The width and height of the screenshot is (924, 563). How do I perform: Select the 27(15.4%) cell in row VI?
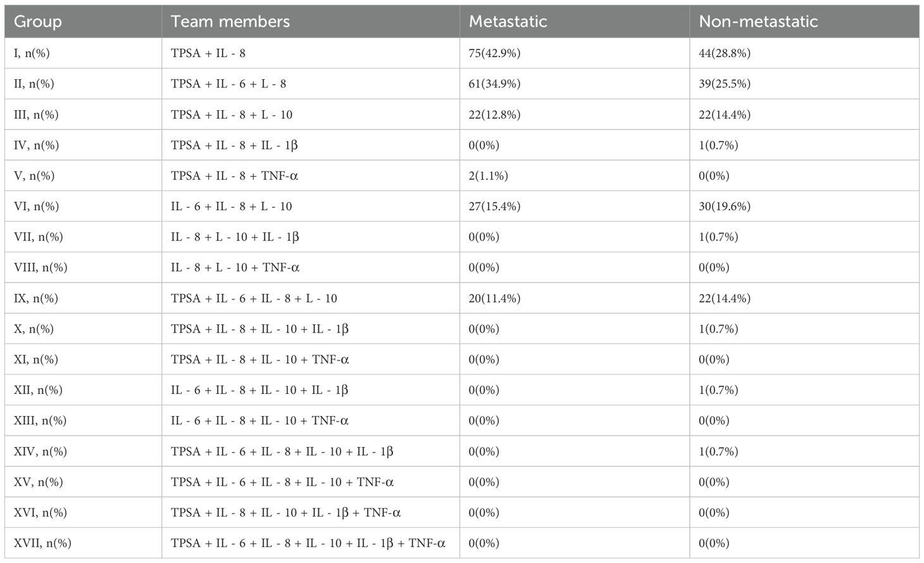tap(494, 206)
